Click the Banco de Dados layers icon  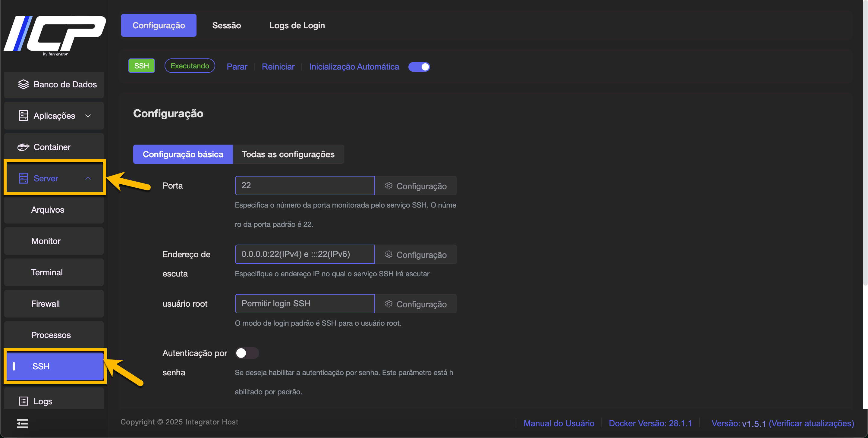(23, 85)
